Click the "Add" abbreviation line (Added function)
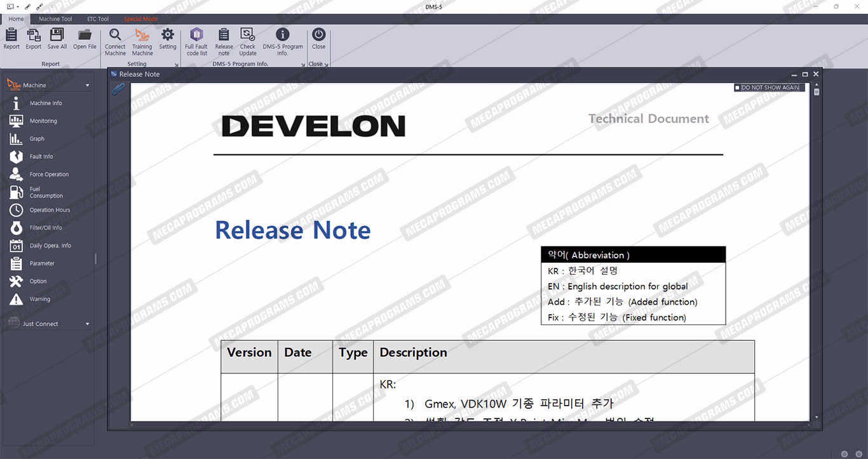This screenshot has height=459, width=868. (x=622, y=302)
